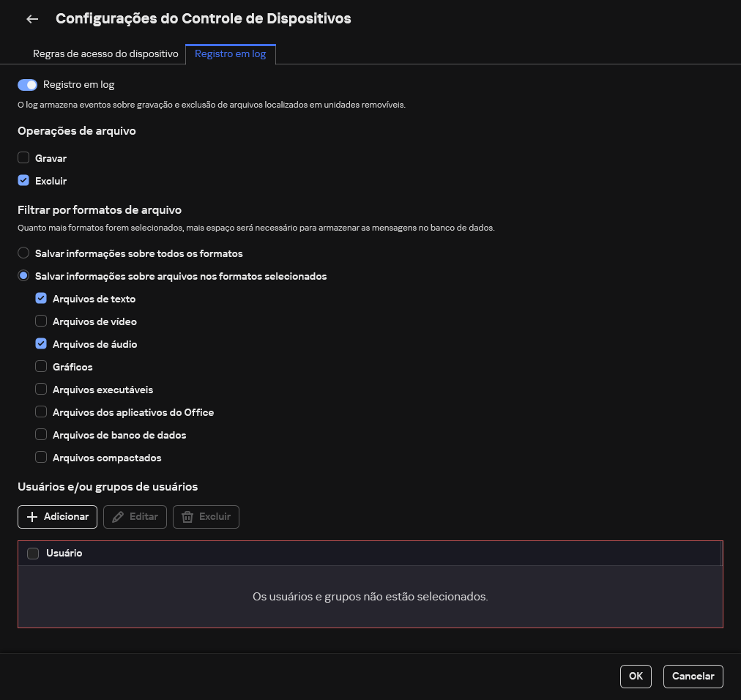Dismiss changes with the Cancelar button
741x700 pixels.
(693, 676)
